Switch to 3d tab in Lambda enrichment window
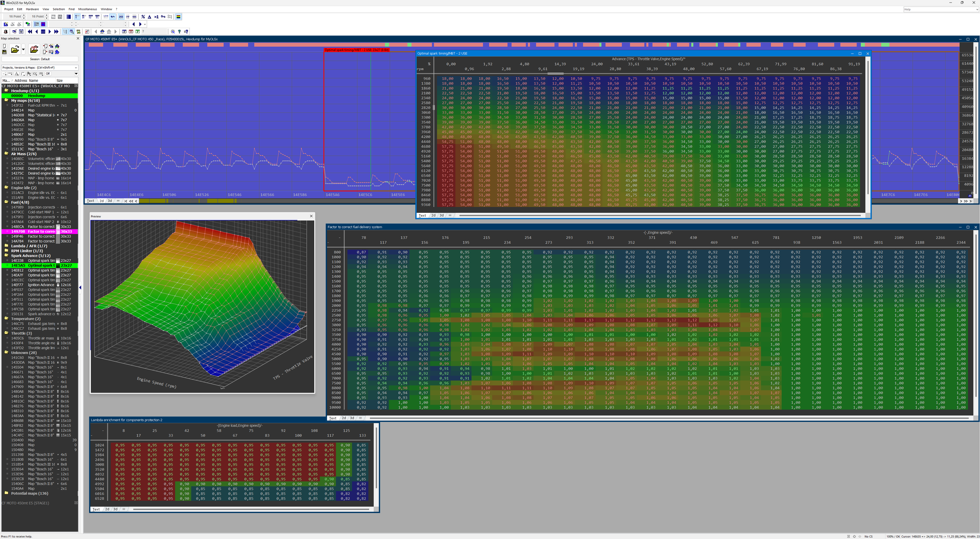Viewport: 980px width, 539px height. 115,510
